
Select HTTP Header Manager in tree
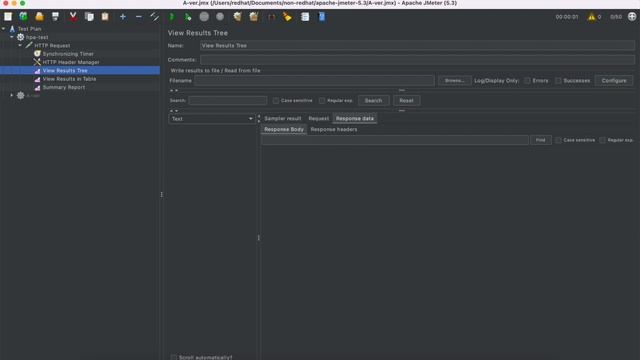click(x=71, y=62)
